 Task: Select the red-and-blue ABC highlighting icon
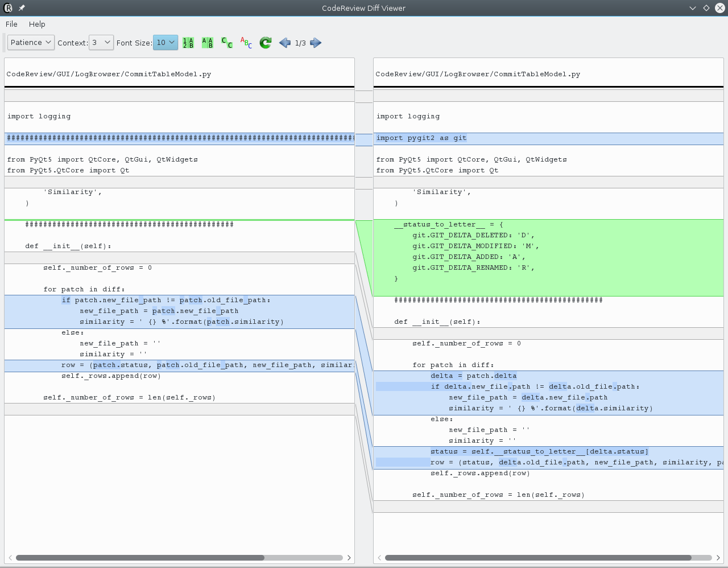point(246,43)
